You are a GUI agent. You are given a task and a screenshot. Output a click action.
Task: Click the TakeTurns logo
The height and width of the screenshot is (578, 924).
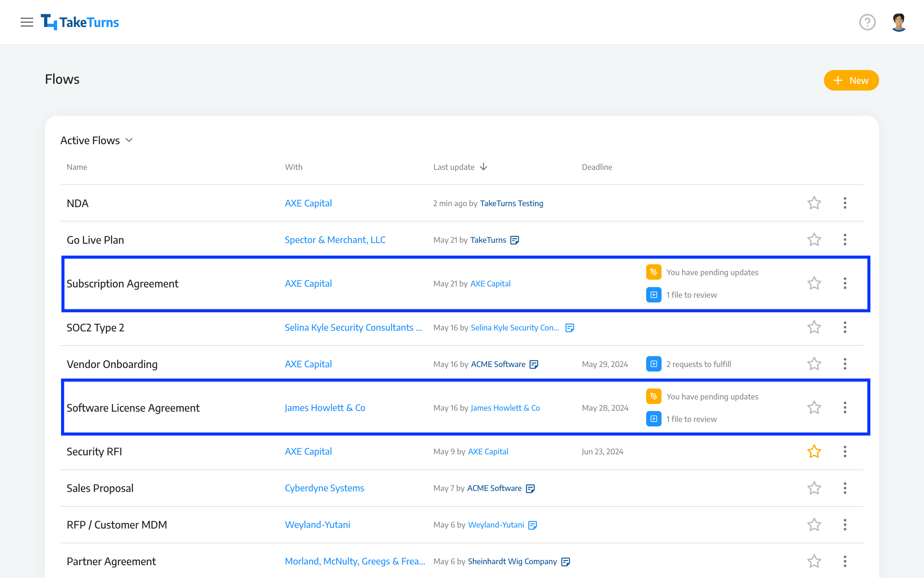[x=80, y=22]
